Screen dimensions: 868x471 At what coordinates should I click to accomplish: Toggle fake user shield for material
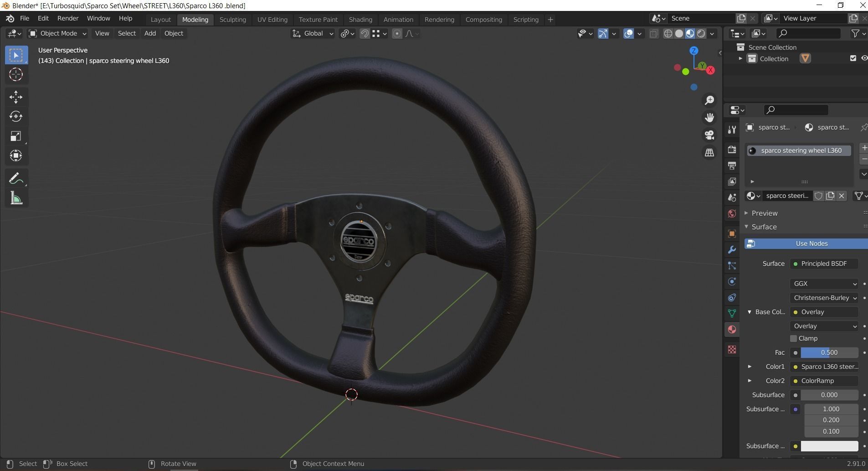[x=818, y=196]
